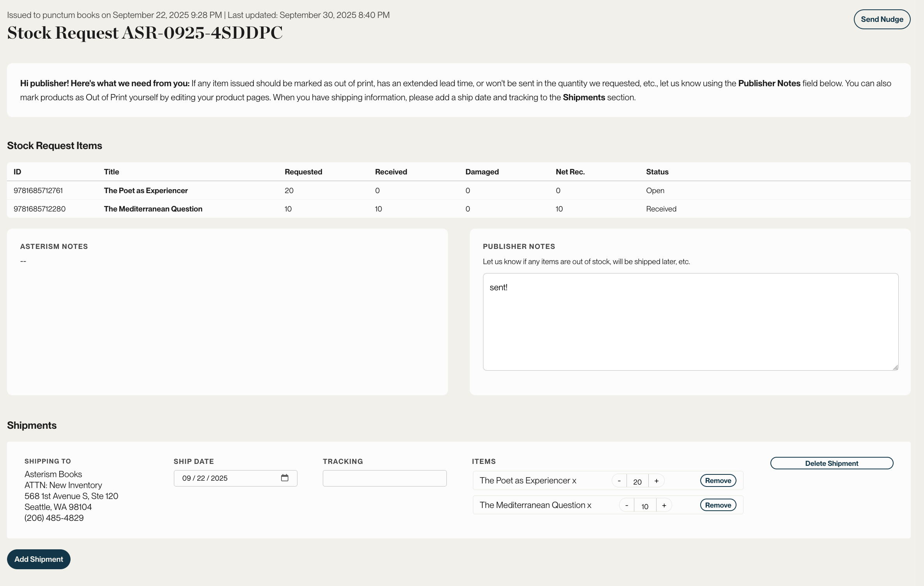Screen dimensions: 924x586
Task: Remove The Mediterranean Question from shipment
Action: (718, 505)
